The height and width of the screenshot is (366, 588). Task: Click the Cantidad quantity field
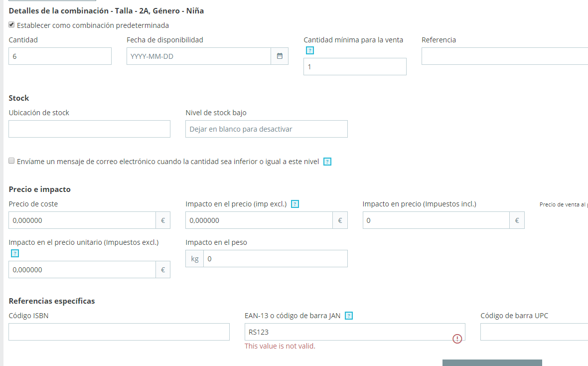(60, 56)
